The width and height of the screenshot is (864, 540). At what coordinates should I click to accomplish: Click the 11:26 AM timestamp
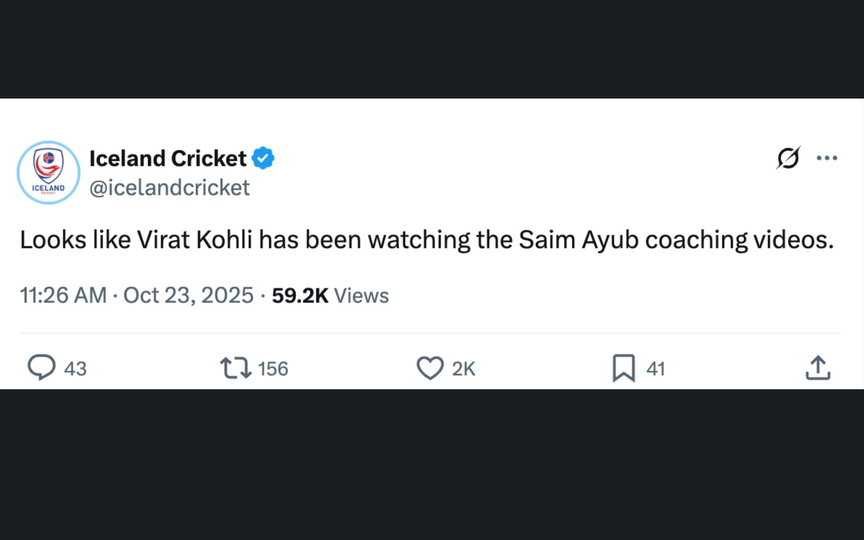click(x=62, y=296)
